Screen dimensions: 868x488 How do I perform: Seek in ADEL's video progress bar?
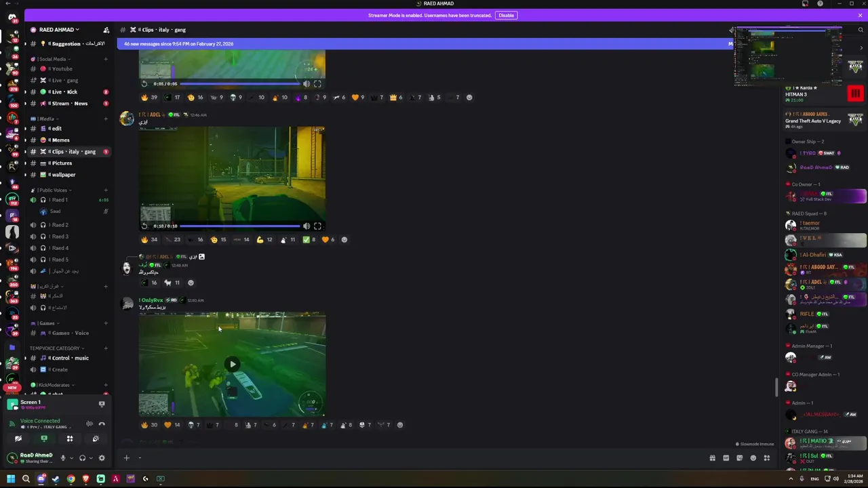click(241, 226)
